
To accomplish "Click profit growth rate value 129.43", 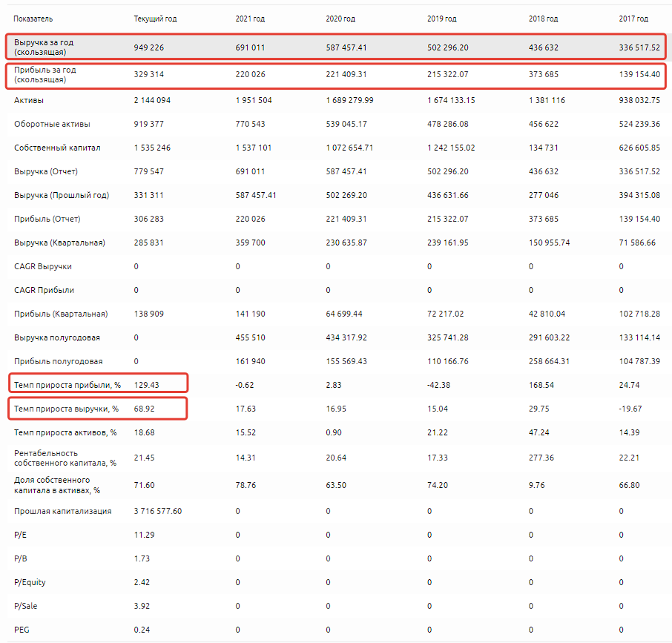I will (x=146, y=385).
